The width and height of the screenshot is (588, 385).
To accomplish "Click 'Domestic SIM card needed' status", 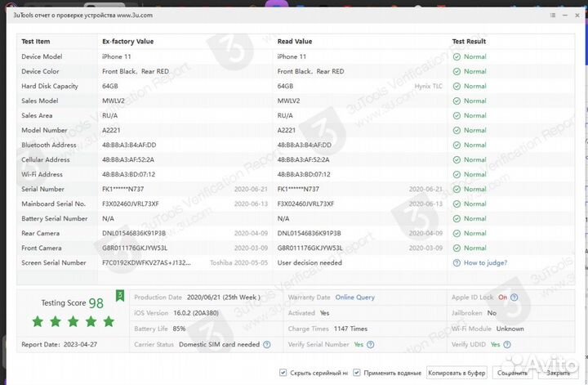I will click(220, 344).
